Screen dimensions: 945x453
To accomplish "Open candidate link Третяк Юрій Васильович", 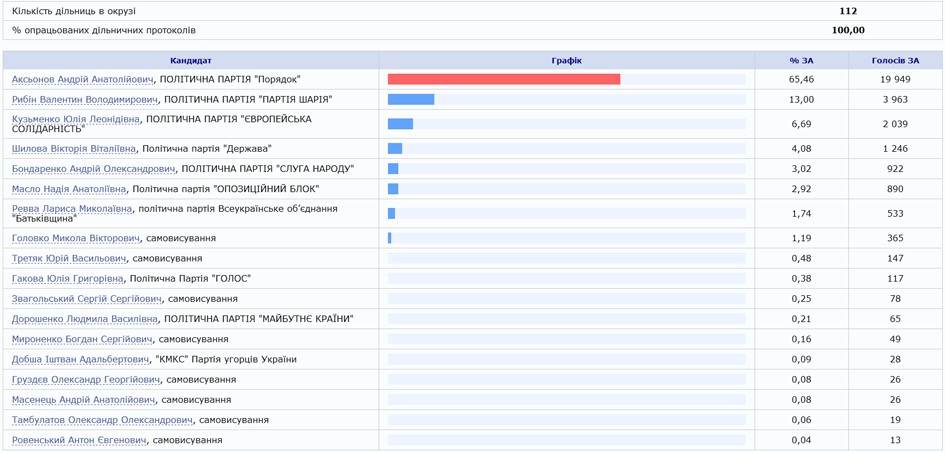I will click(69, 258).
